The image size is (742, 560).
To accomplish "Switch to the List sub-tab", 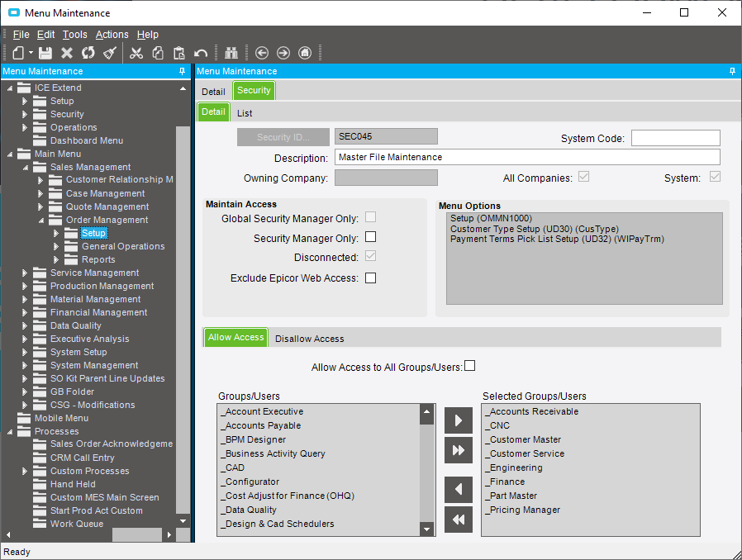I will (245, 113).
